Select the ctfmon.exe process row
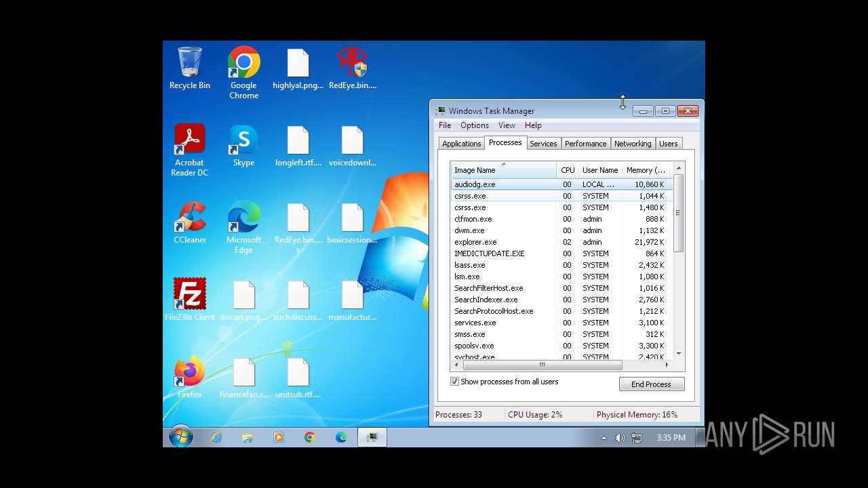This screenshot has width=868, height=488. pyautogui.click(x=561, y=219)
